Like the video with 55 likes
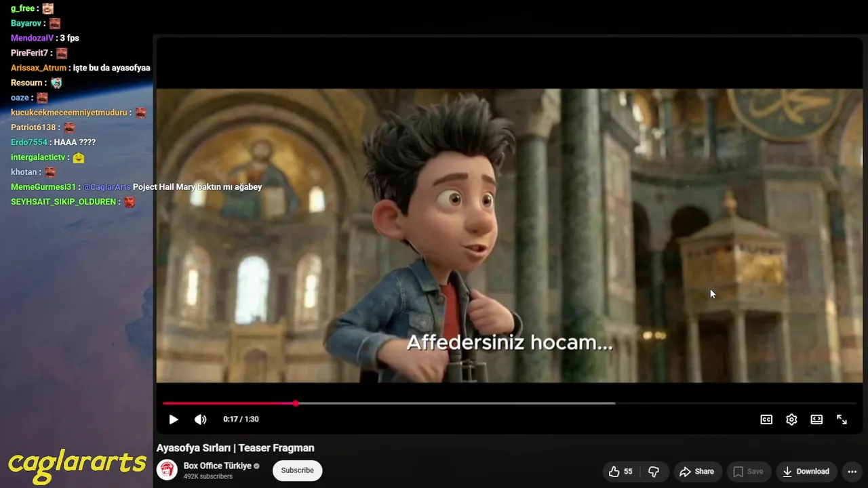Image resolution: width=868 pixels, height=488 pixels. (x=620, y=472)
